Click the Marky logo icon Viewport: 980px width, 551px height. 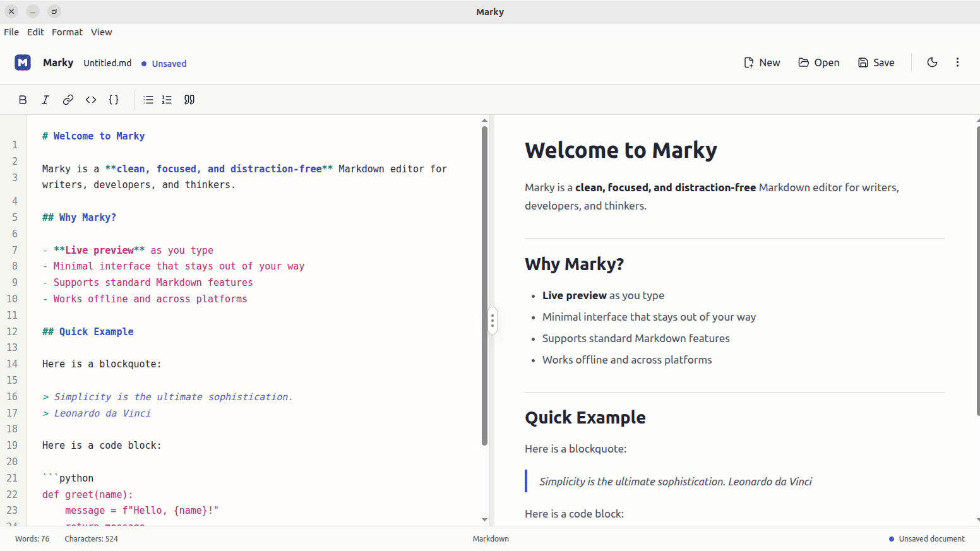[23, 62]
